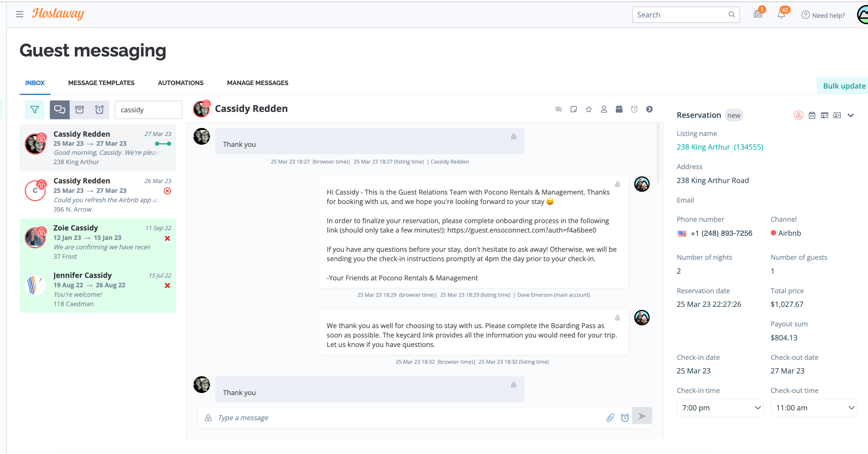Screen dimensions: 868x454
Task: Open the Check-in time dropdown showing 7:00 pm
Action: pos(720,408)
